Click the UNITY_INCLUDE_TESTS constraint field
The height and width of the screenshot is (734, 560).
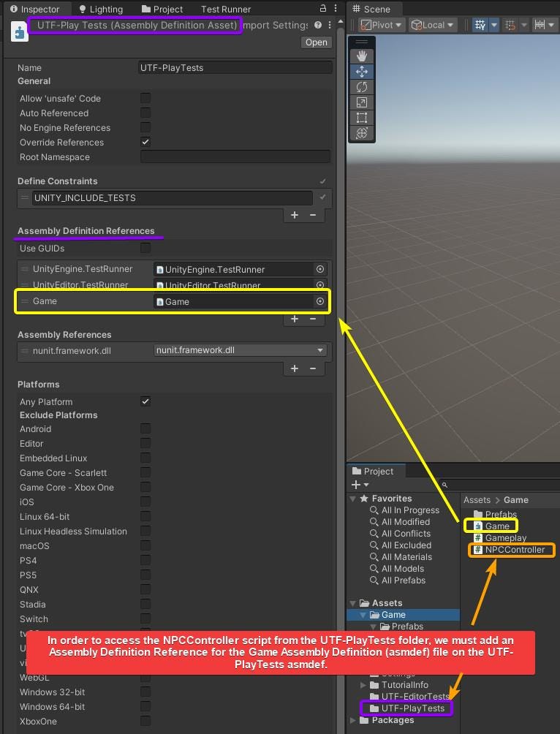pos(173,197)
